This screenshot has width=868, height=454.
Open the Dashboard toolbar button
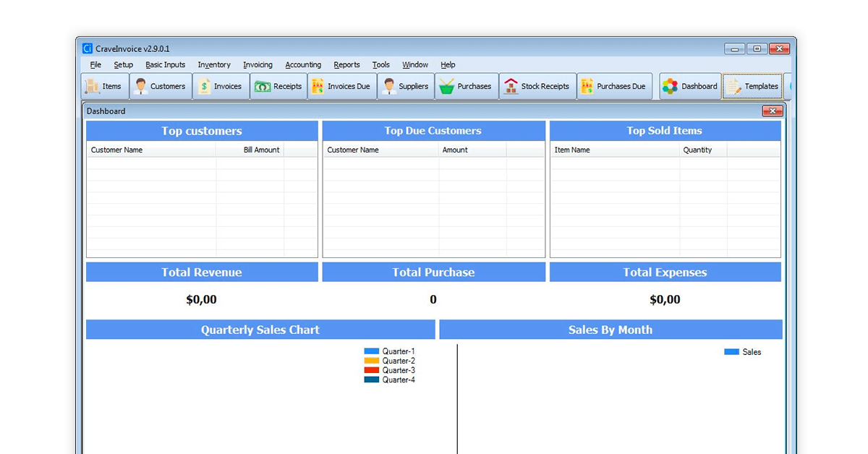coord(691,86)
